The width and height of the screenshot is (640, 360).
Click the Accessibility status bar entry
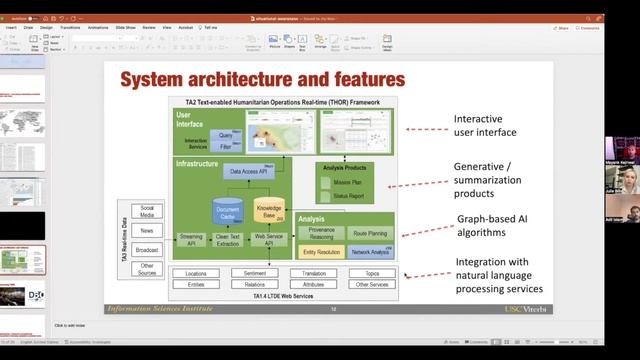click(x=88, y=342)
